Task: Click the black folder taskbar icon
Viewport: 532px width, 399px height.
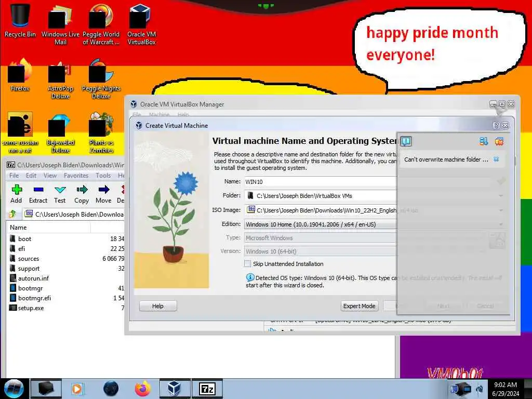Action: click(x=46, y=389)
